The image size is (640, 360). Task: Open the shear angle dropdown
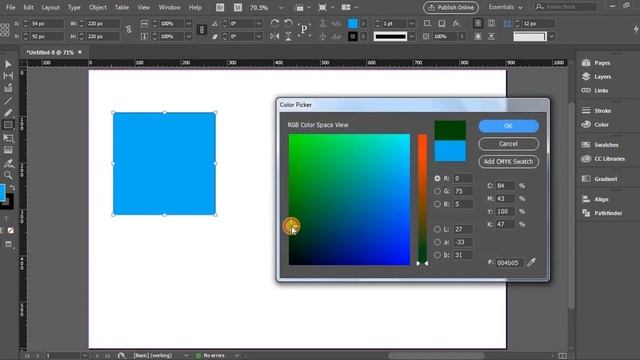(x=259, y=37)
